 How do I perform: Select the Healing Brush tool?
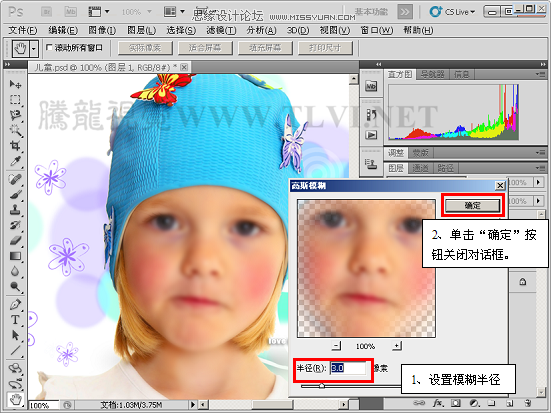tap(15, 179)
